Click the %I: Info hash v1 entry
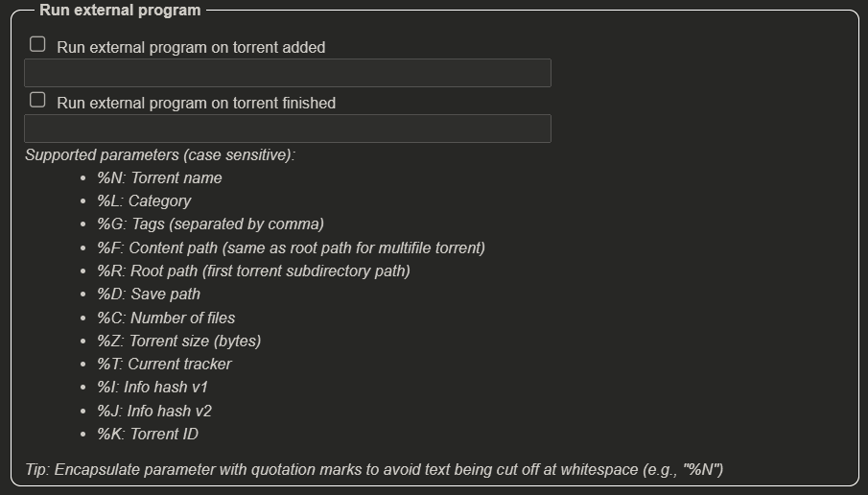The width and height of the screenshot is (868, 495). coord(152,387)
